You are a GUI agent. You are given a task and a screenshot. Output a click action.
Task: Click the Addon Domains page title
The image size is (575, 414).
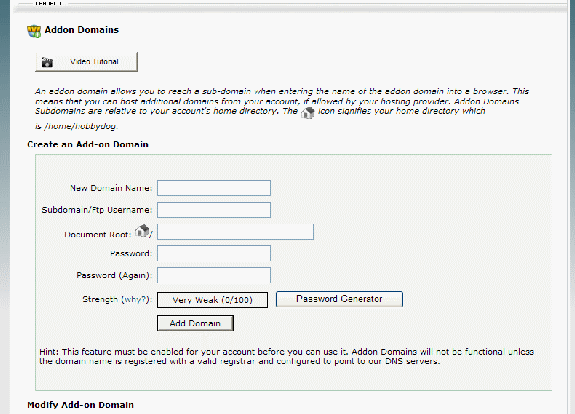point(82,30)
